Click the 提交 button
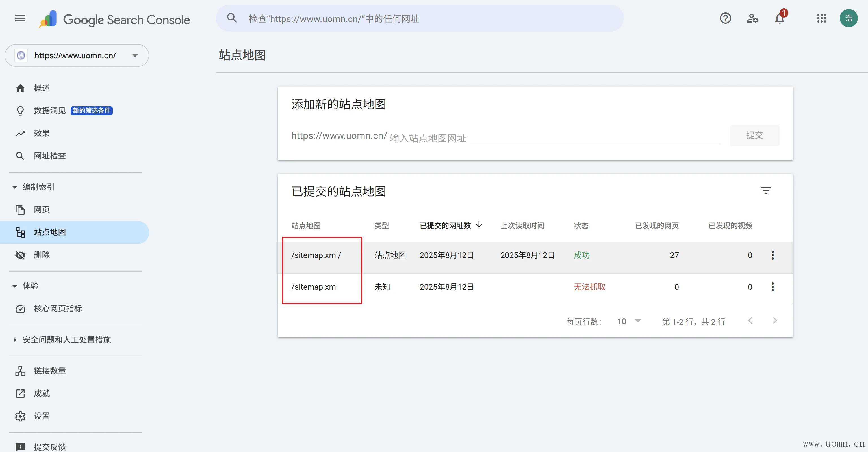This screenshot has height=452, width=868. point(754,135)
